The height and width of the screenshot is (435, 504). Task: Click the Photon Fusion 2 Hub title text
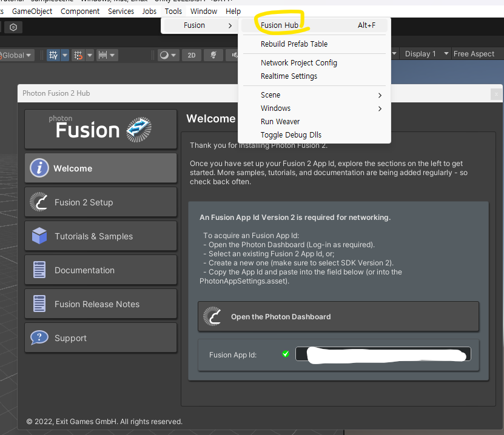(56, 93)
